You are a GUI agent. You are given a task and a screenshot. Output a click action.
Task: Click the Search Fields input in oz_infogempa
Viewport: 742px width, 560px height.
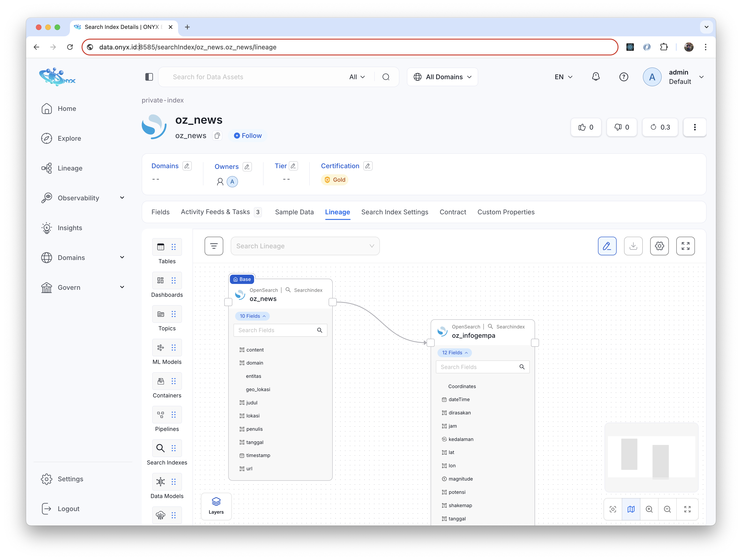[478, 367]
